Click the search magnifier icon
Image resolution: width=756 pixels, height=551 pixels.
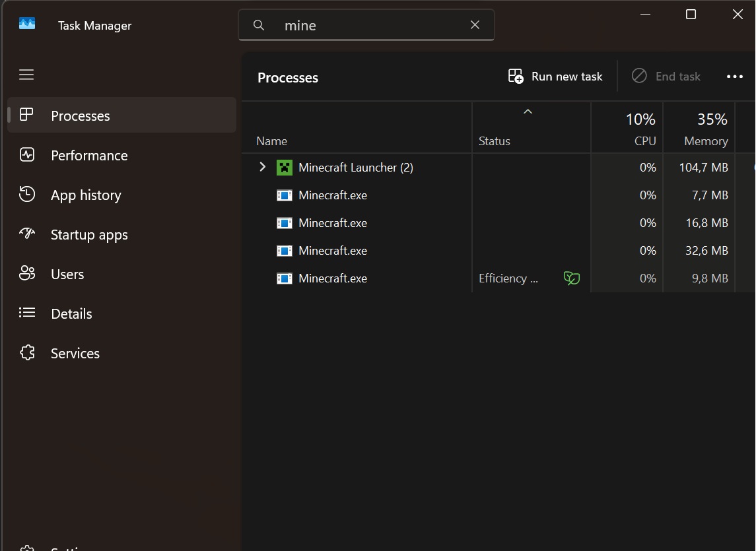click(x=259, y=25)
